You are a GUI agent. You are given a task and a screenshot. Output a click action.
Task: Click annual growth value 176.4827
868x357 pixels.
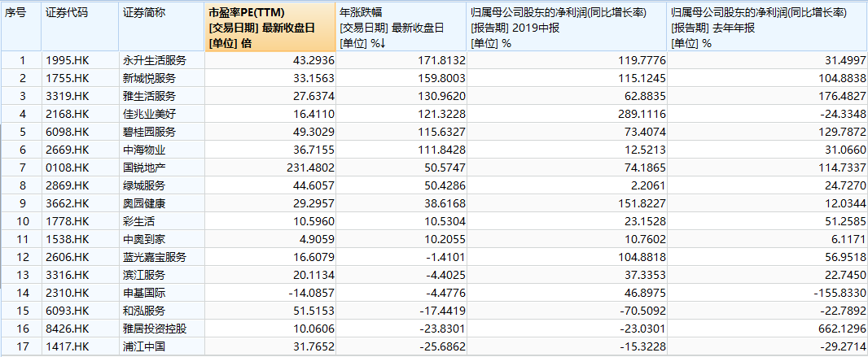[844, 96]
